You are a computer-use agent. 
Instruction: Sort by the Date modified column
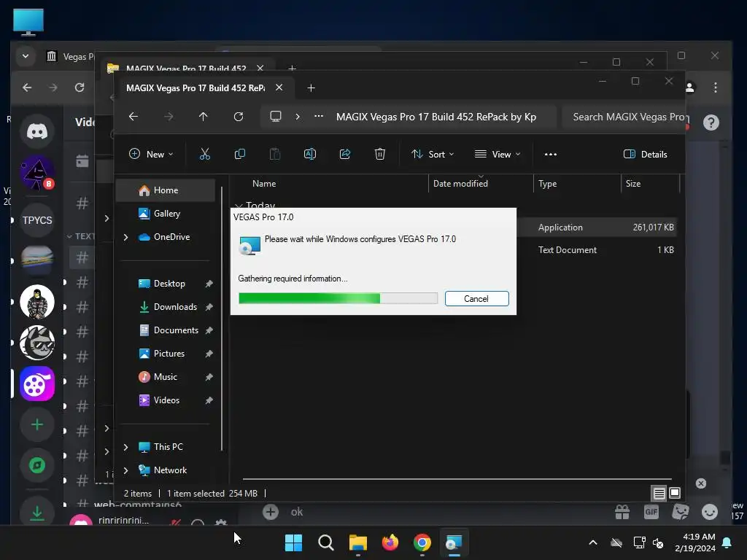[460, 183]
